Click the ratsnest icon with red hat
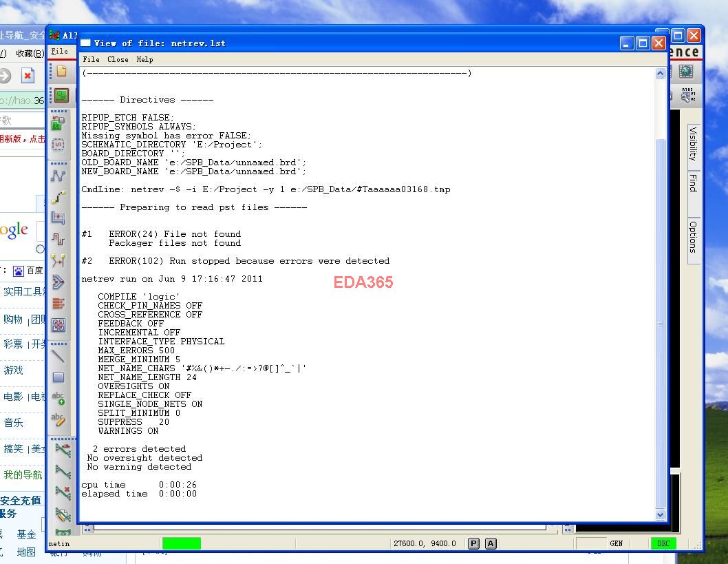 click(x=63, y=450)
